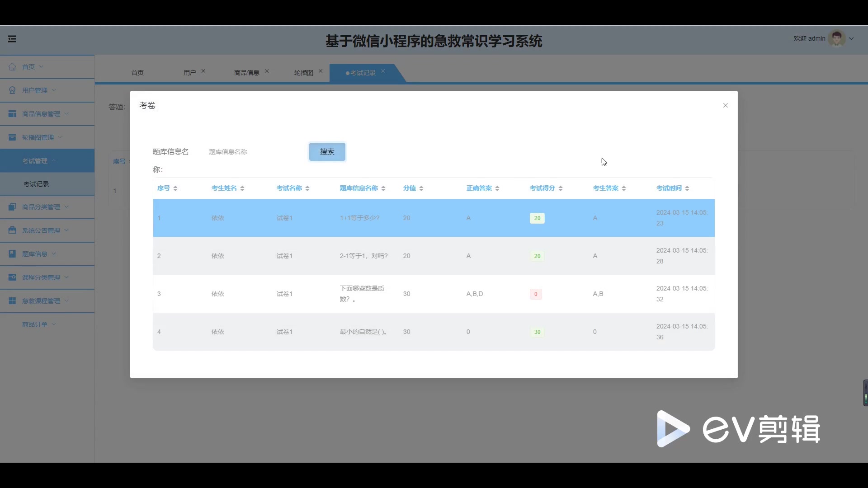The width and height of the screenshot is (868, 488).
Task: Sort by 考试时间 column arrows
Action: [687, 188]
